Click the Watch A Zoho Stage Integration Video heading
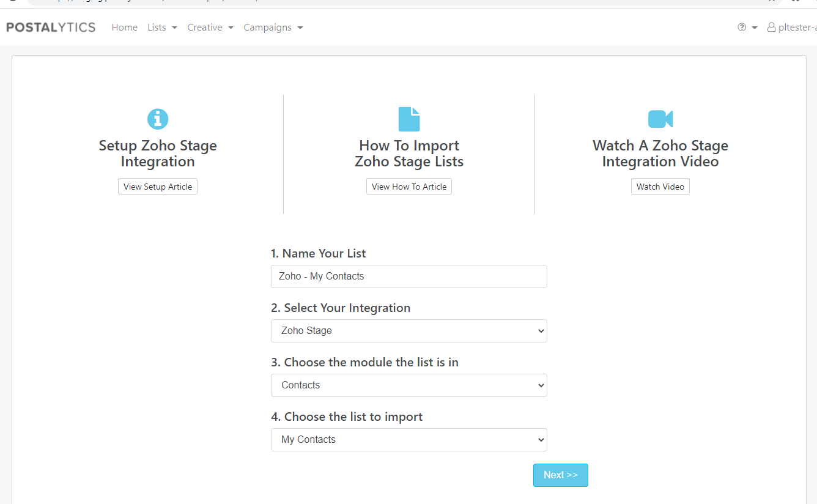Image resolution: width=817 pixels, height=504 pixels. (660, 154)
